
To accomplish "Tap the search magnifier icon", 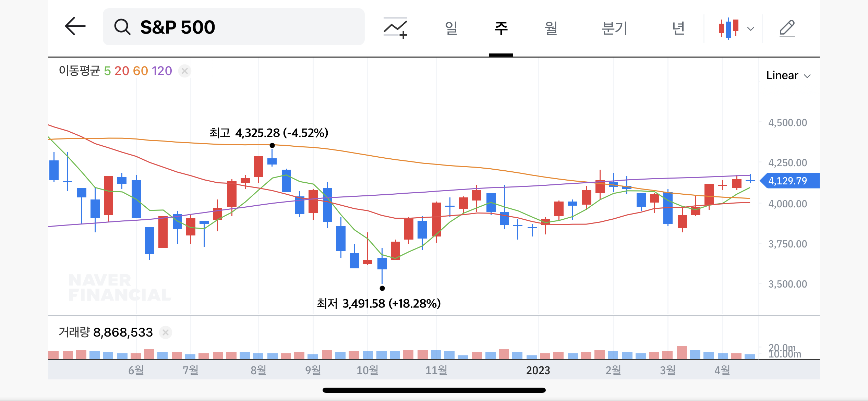I will (x=122, y=27).
